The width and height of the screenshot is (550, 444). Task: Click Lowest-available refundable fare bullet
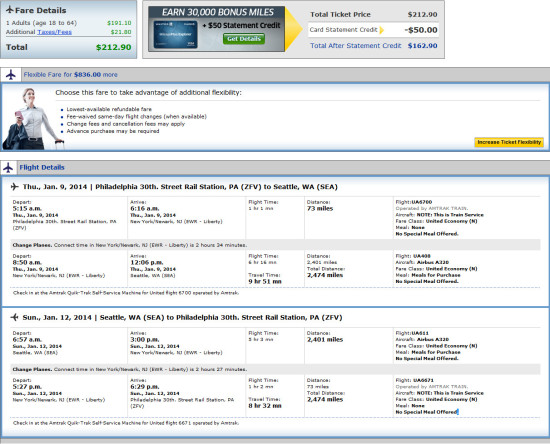click(109, 109)
